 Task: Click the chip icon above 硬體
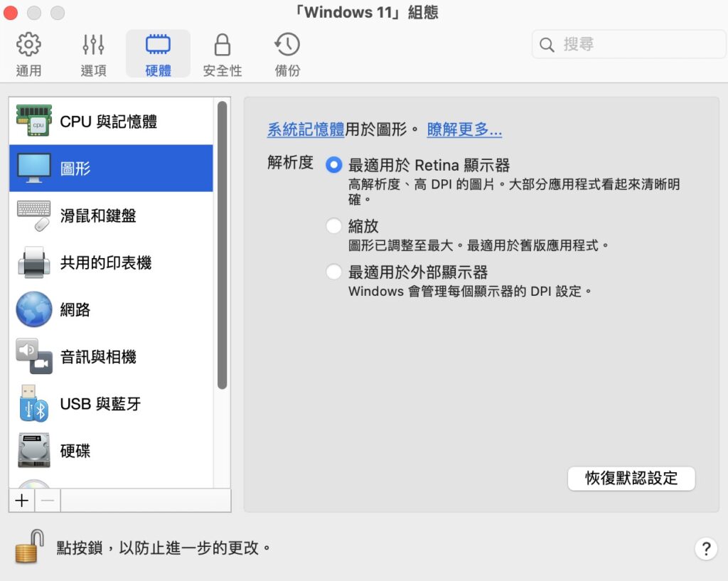coord(158,45)
